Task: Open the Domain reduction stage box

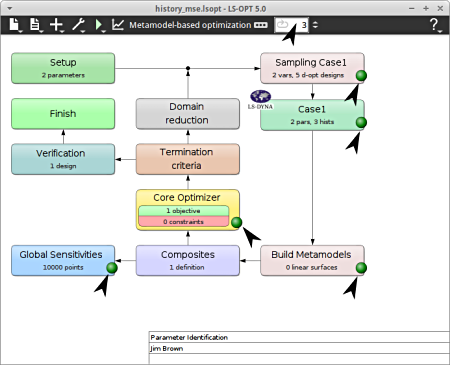Action: pyautogui.click(x=188, y=114)
